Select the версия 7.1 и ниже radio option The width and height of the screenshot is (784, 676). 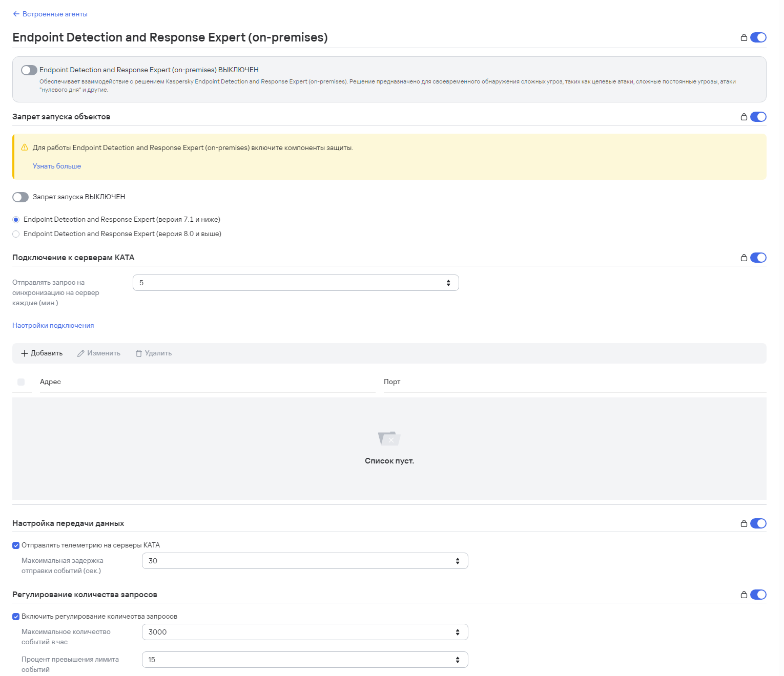point(16,220)
